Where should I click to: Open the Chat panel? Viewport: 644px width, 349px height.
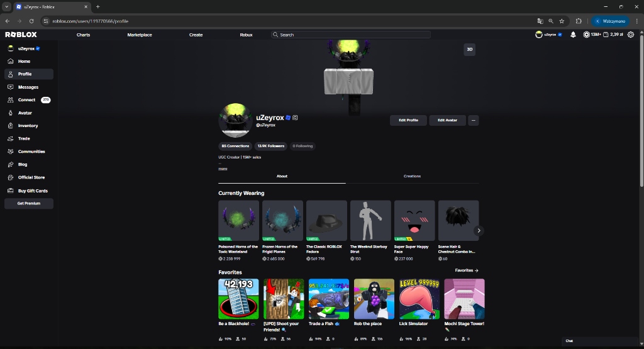point(599,341)
